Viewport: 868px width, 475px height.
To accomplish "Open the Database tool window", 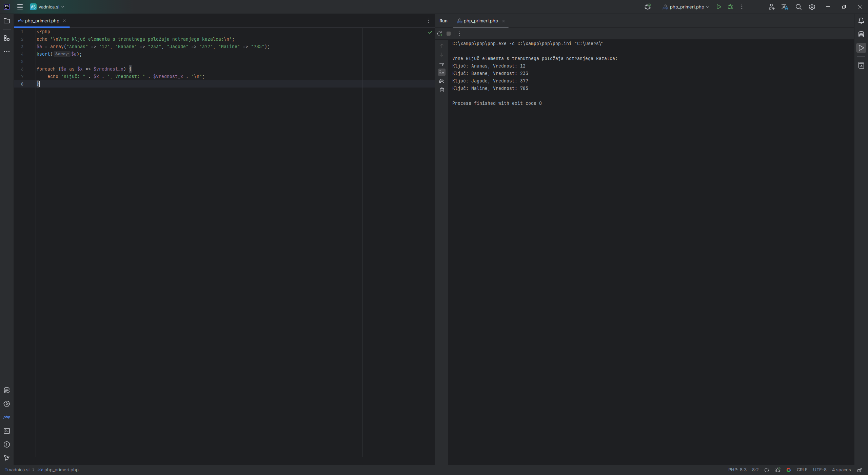I will [x=861, y=34].
